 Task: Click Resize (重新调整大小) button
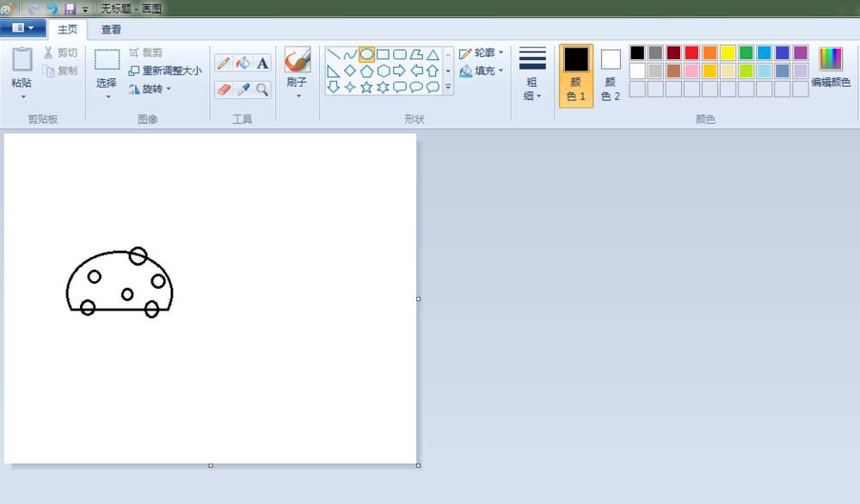click(165, 71)
